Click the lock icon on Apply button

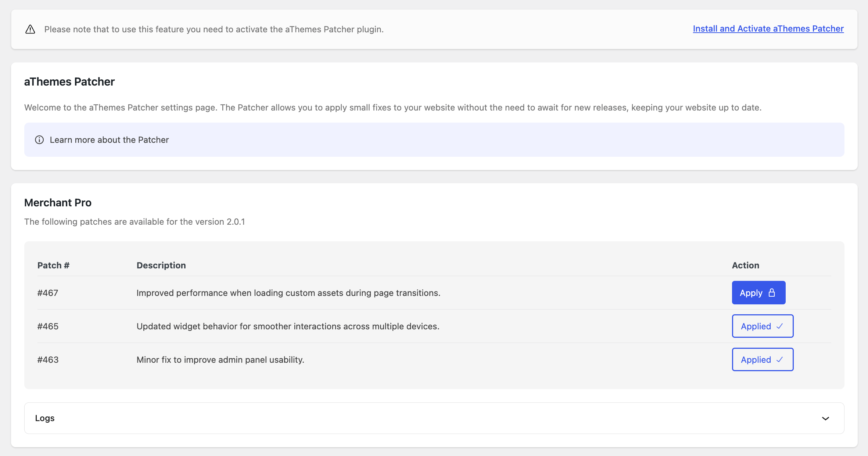[772, 293]
